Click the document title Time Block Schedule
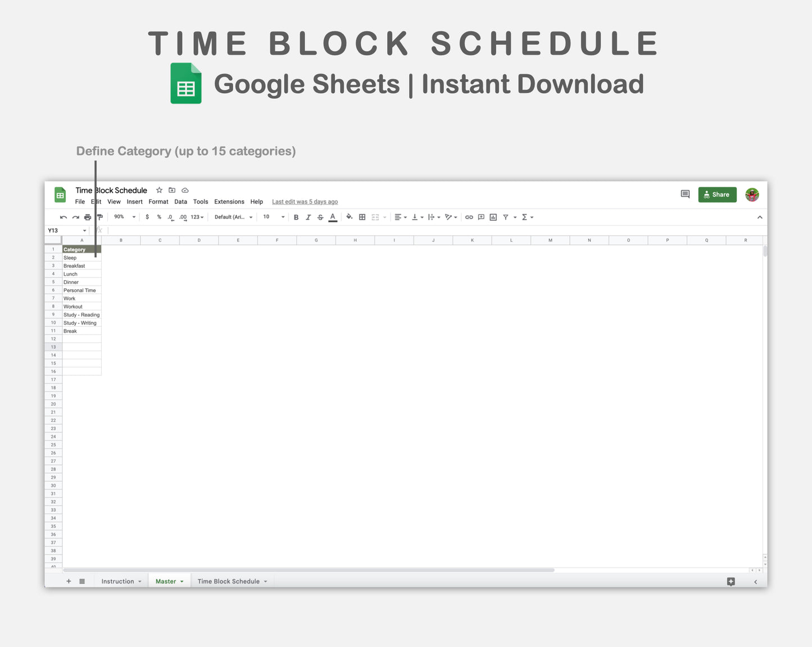 click(x=111, y=190)
